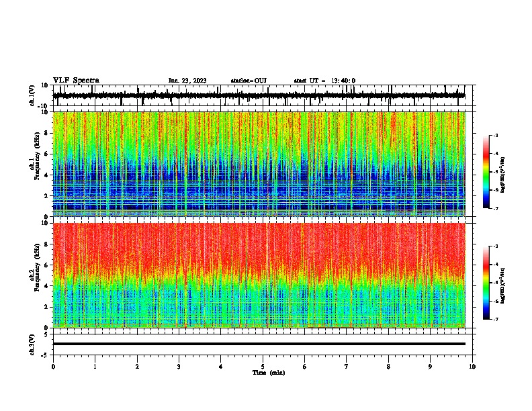Click the "ch.3(V)" axis label
The height and width of the screenshot is (411, 532).
tap(32, 345)
